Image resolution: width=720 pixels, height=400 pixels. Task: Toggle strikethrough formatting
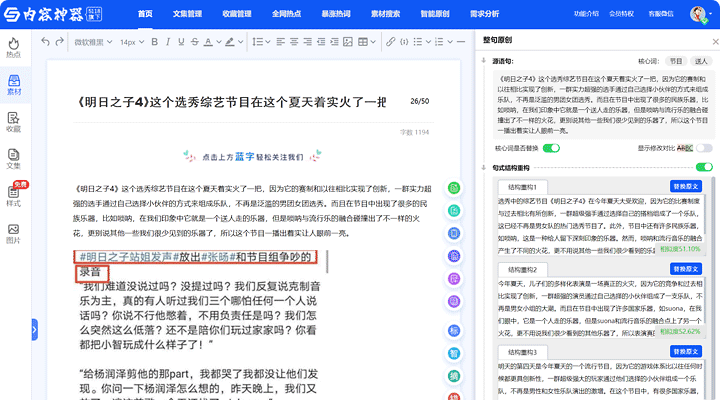tap(195, 42)
